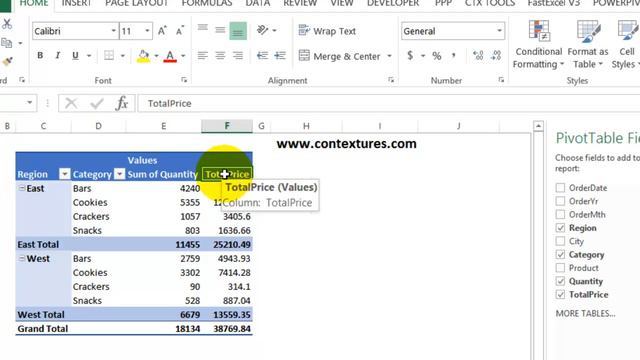640x360 pixels.
Task: Align text left
Action: coord(202,55)
